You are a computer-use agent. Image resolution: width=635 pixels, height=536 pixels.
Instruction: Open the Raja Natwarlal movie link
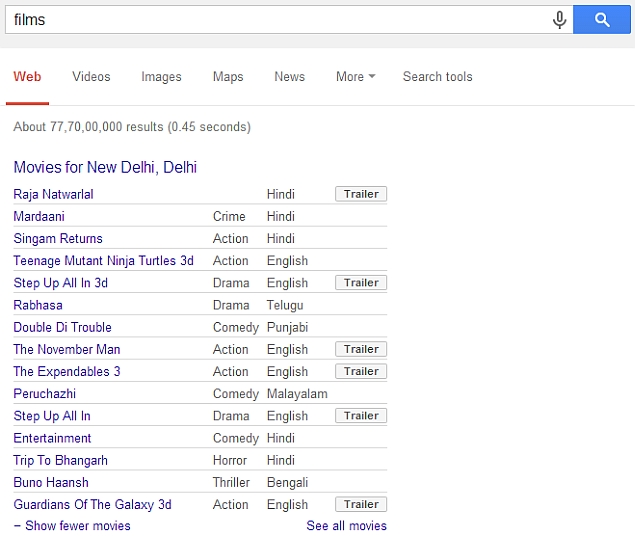[x=53, y=194]
